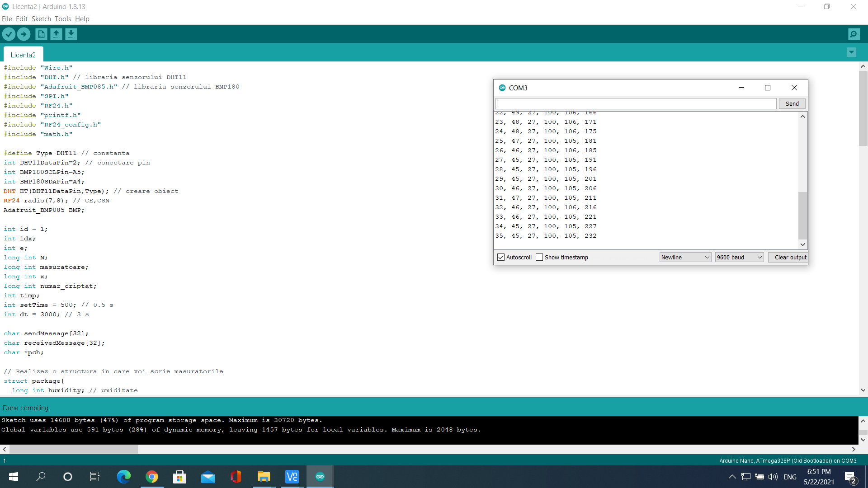Viewport: 868px width, 488px height.
Task: Click the Clear output button
Action: (790, 257)
